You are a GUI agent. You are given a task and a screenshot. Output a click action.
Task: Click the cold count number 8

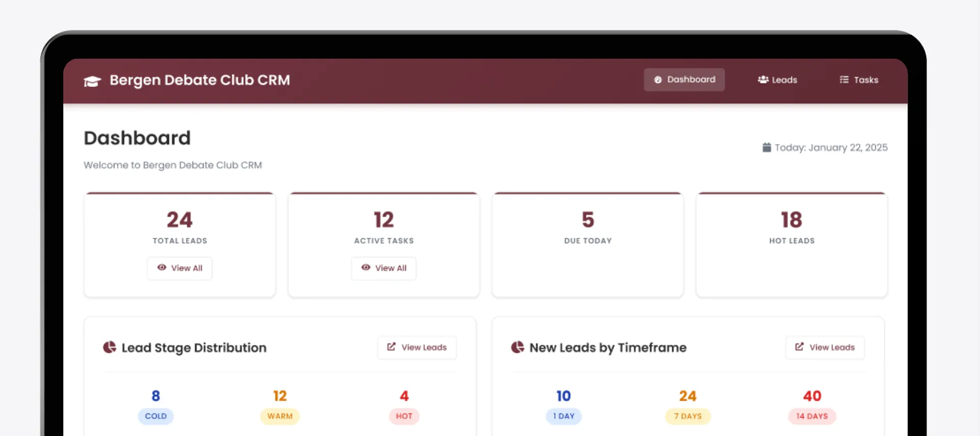click(156, 396)
